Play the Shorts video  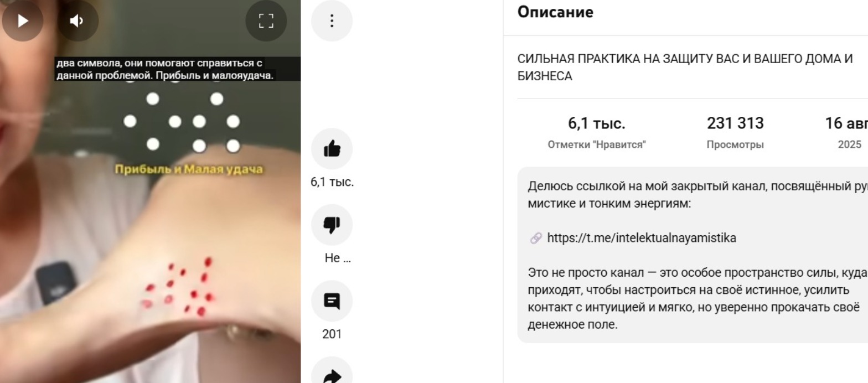point(22,20)
